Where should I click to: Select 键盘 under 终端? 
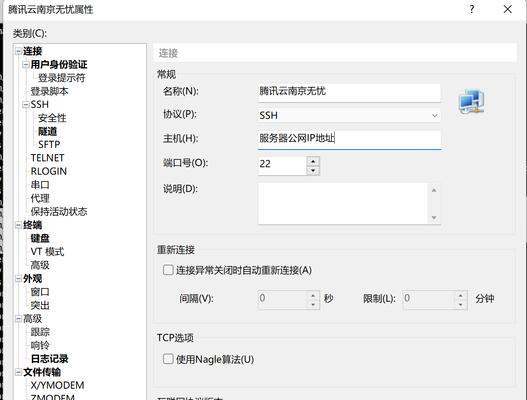40,238
